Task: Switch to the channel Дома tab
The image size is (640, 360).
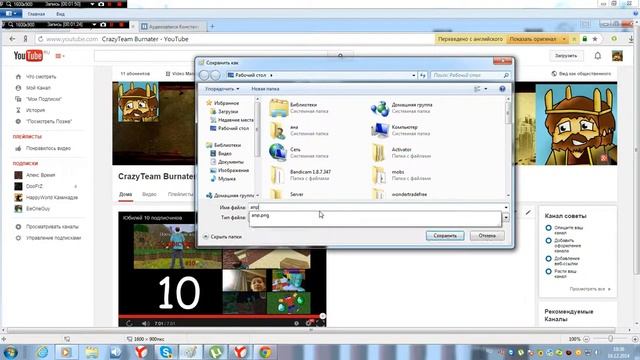Action: click(125, 194)
